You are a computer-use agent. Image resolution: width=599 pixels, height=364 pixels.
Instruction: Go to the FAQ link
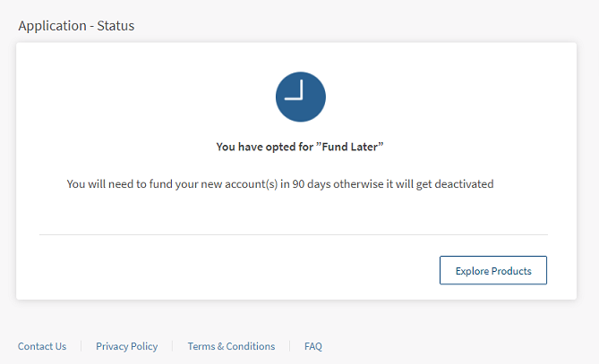tap(313, 346)
